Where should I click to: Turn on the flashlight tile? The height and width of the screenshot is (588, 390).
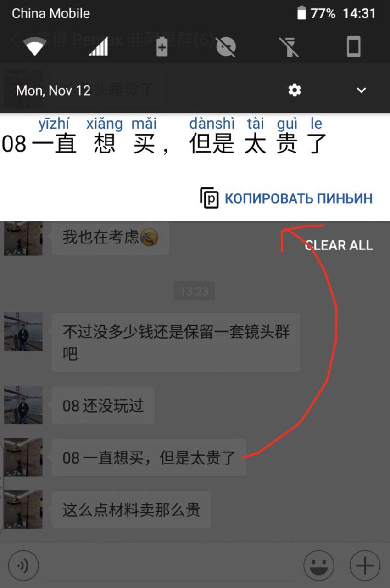coord(290,46)
